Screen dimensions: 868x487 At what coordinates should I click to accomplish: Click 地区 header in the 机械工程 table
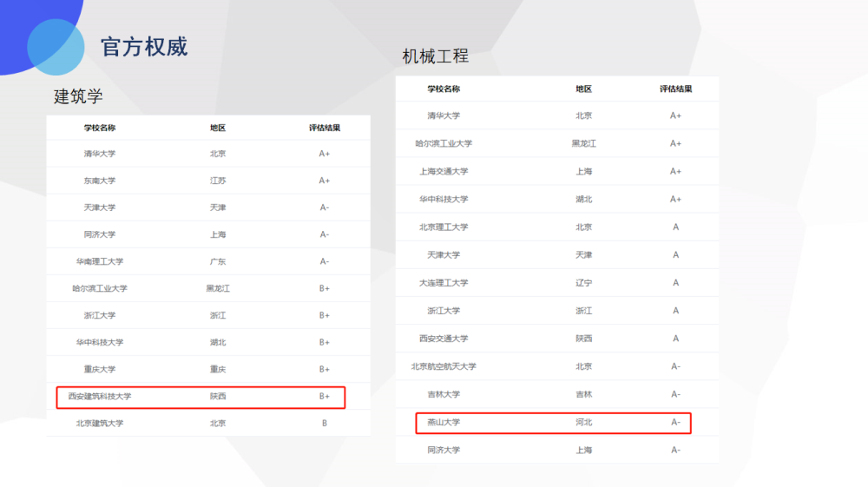(x=583, y=89)
